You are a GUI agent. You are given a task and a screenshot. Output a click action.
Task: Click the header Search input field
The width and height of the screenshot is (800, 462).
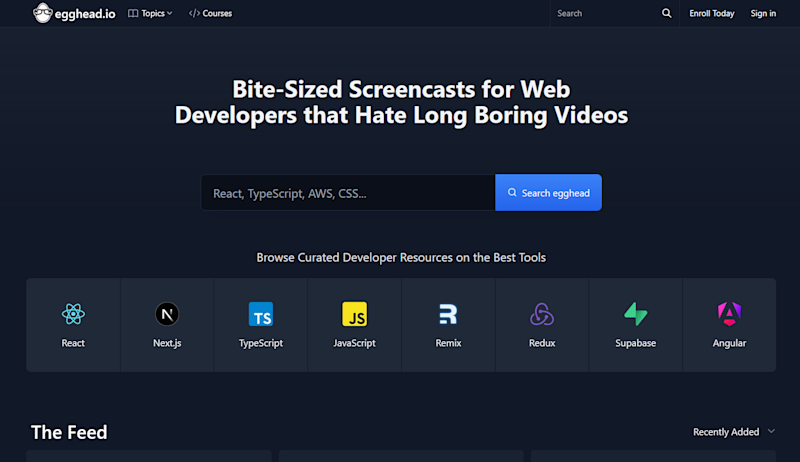point(605,13)
